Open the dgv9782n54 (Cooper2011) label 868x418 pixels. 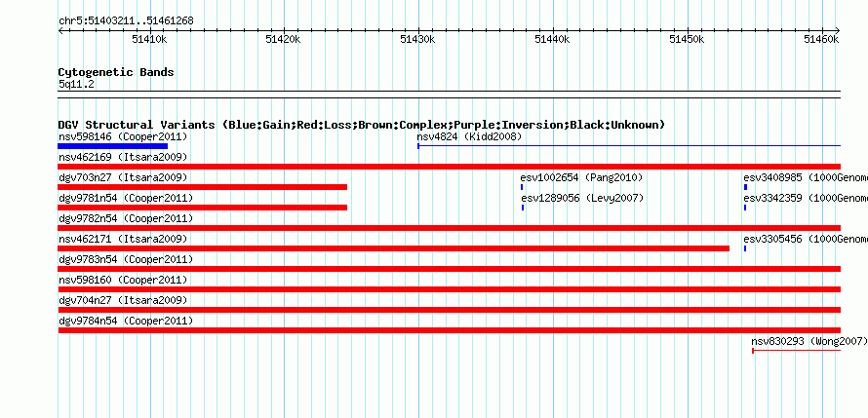[126, 218]
